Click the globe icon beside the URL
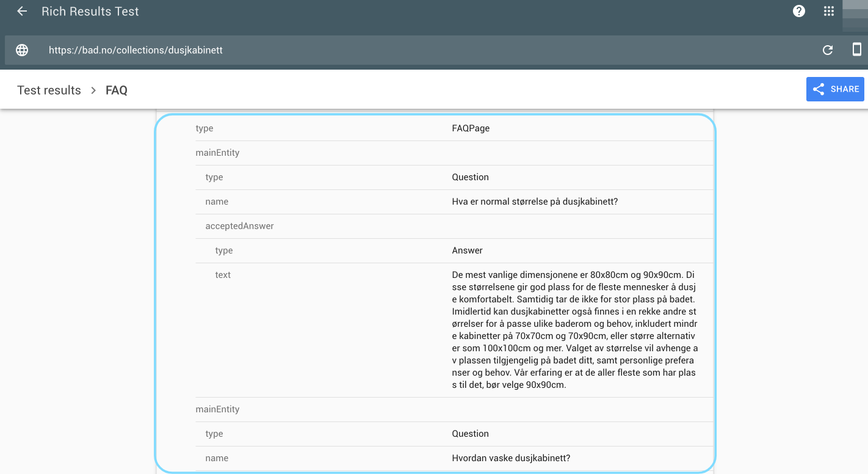The image size is (868, 474). tap(22, 49)
